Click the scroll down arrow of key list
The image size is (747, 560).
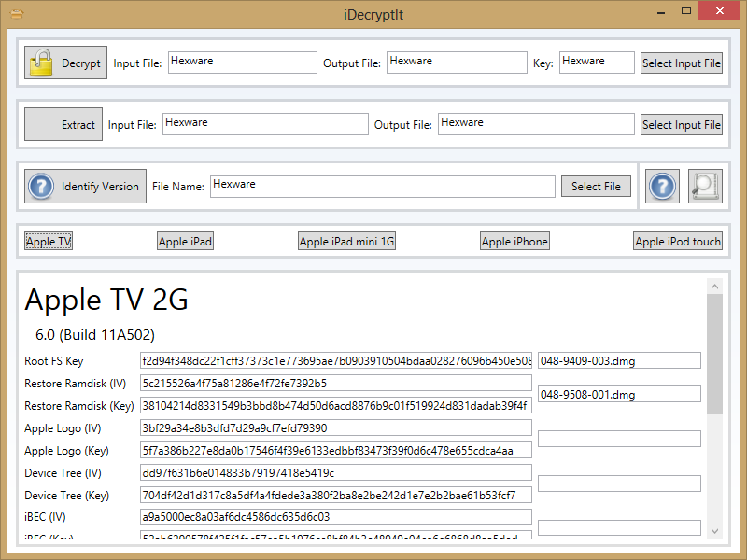point(714,530)
